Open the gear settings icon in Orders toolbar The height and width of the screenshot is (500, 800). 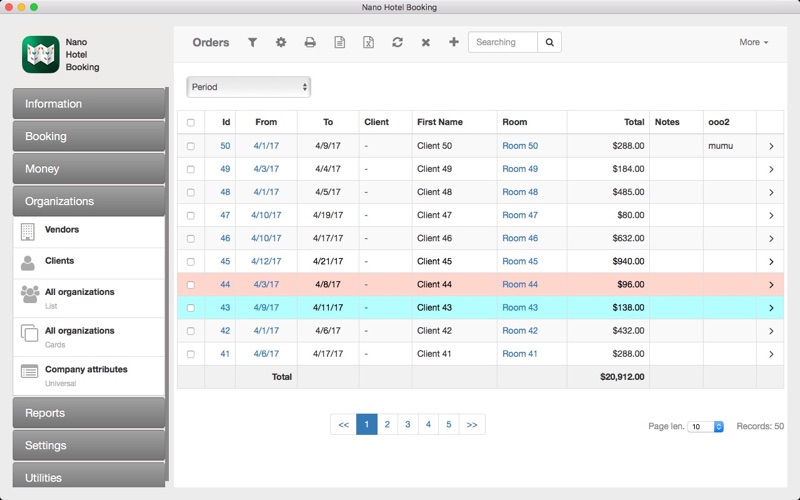tap(281, 42)
